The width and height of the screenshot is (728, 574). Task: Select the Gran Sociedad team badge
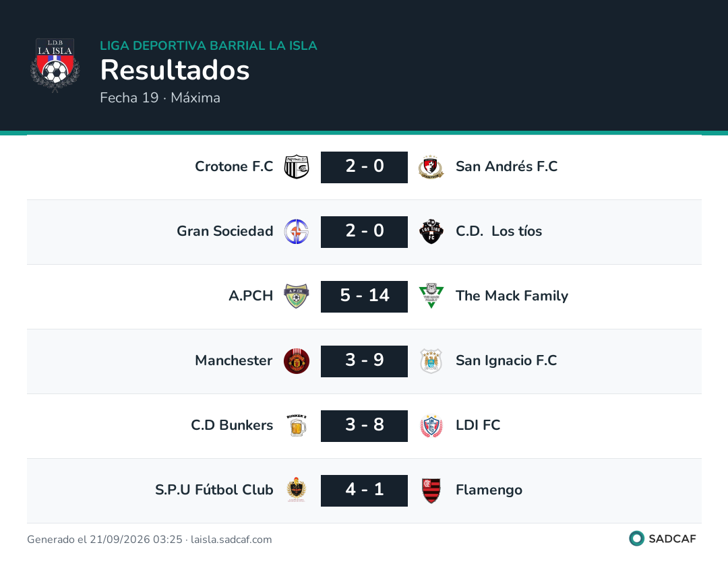pos(296,232)
